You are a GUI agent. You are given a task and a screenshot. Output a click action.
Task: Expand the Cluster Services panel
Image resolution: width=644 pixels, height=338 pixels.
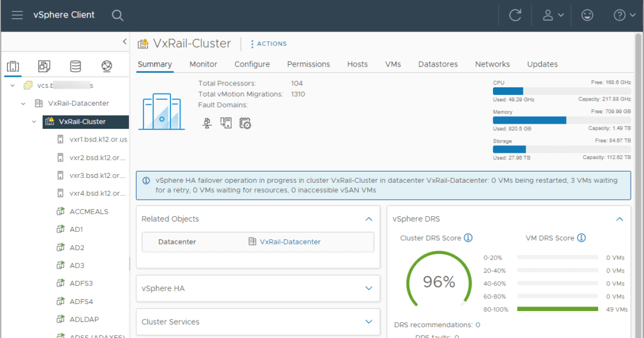(x=369, y=322)
